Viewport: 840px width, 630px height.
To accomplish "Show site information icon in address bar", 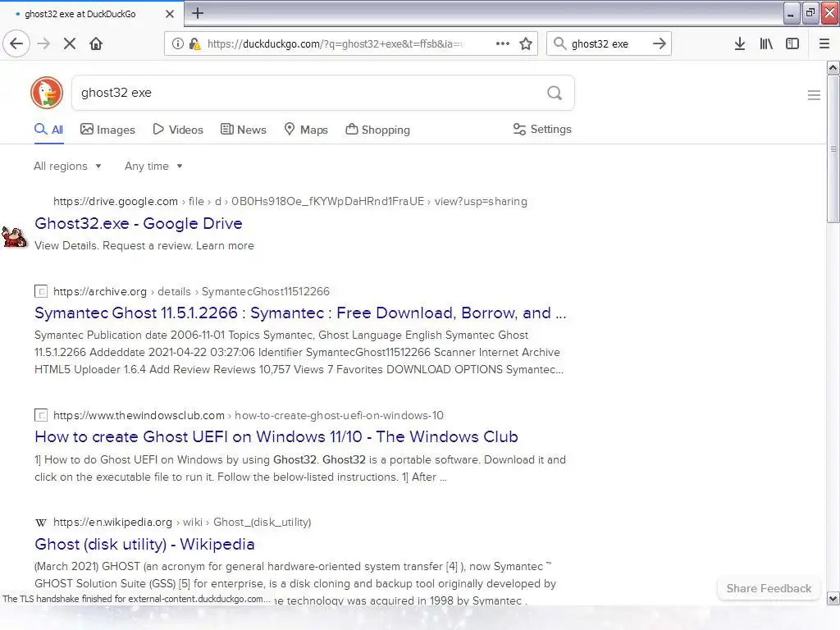I will tap(177, 43).
